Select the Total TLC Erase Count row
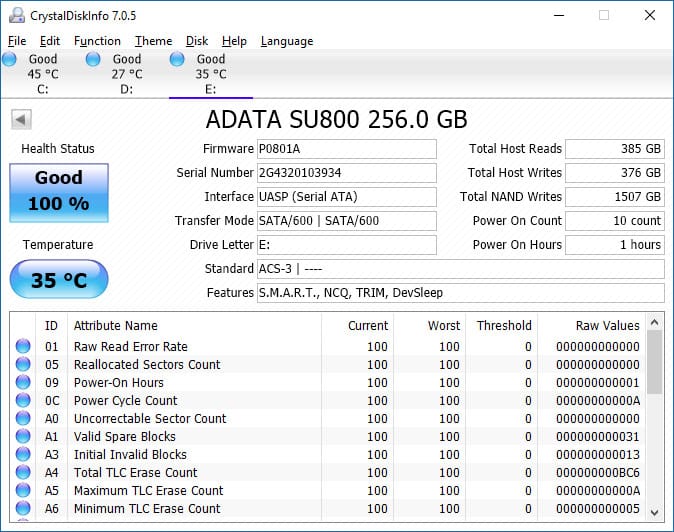Screen dimensions: 674x532 coord(328,473)
